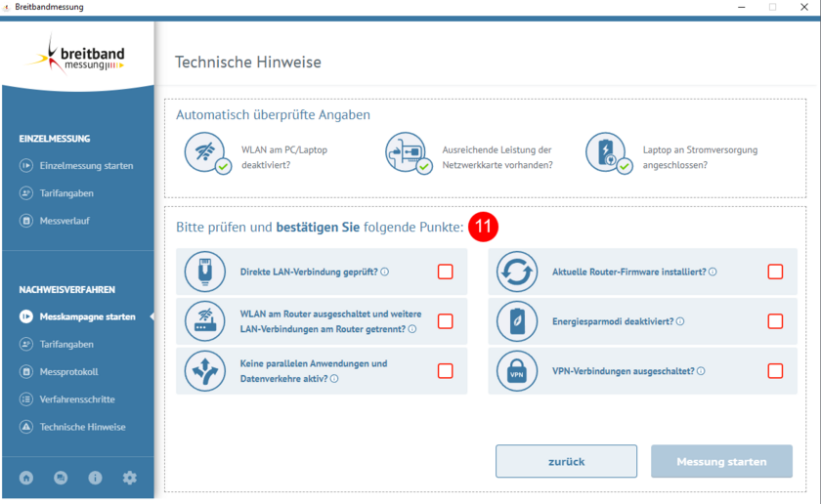Open Einzelmessung starten in the sidebar
Viewport: 821px width, 504px height.
(86, 166)
